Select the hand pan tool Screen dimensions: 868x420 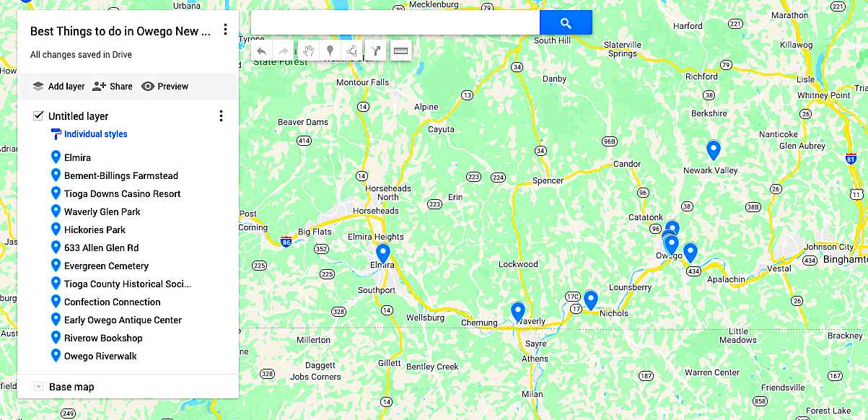tap(308, 51)
